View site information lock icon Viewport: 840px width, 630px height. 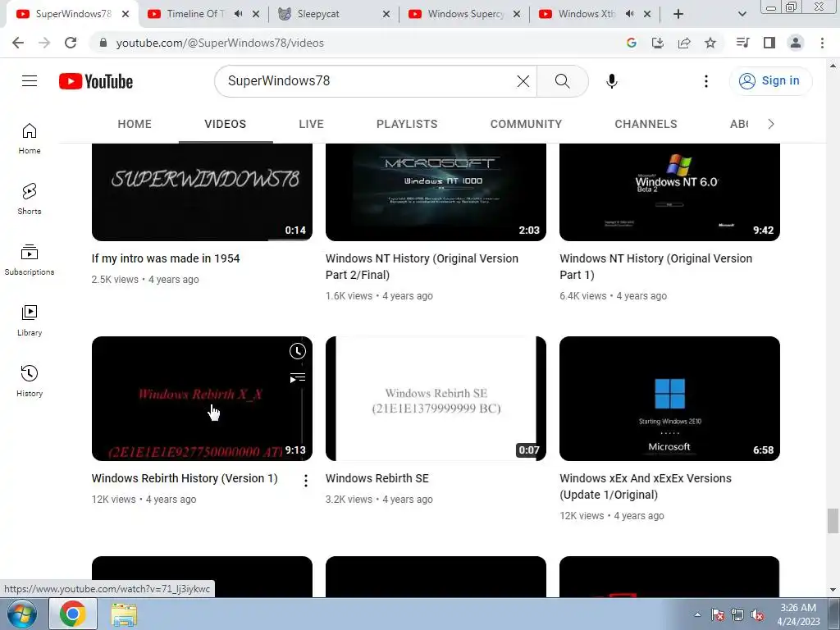(103, 43)
